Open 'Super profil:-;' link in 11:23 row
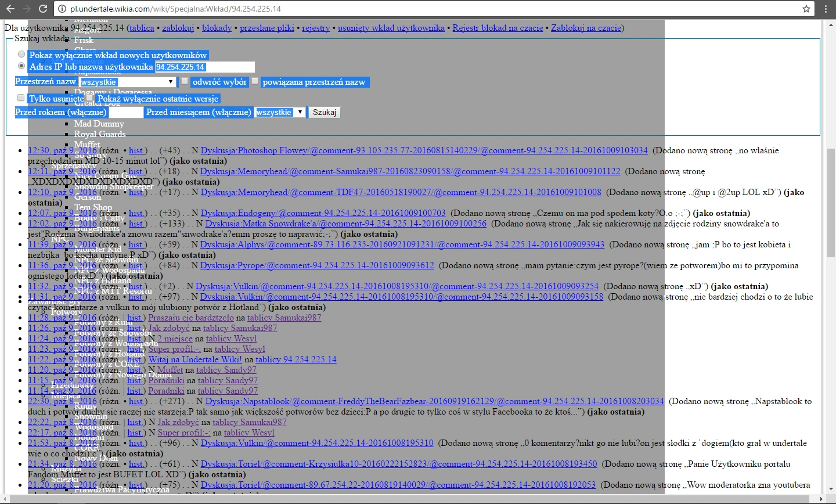 pyautogui.click(x=174, y=349)
